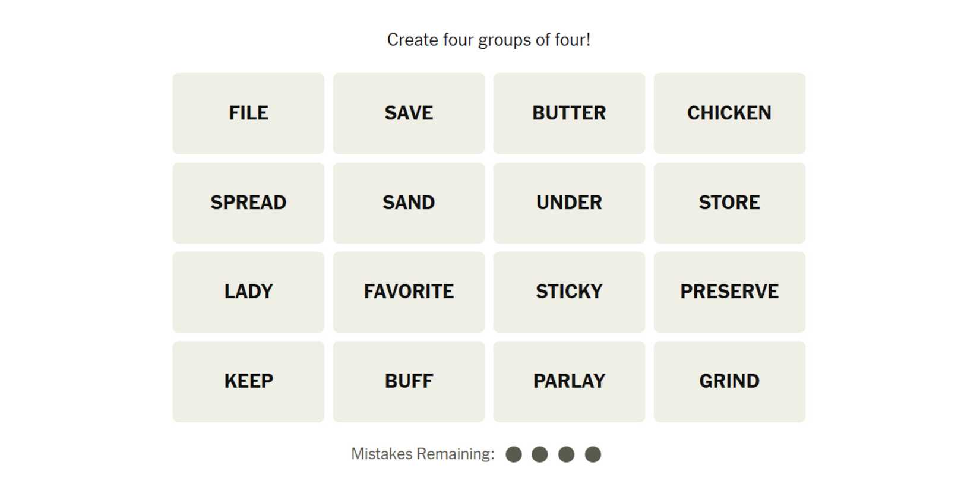Viewport: 980px width, 490px height.
Task: Click the first Mistakes Remaining dot
Action: point(514,454)
